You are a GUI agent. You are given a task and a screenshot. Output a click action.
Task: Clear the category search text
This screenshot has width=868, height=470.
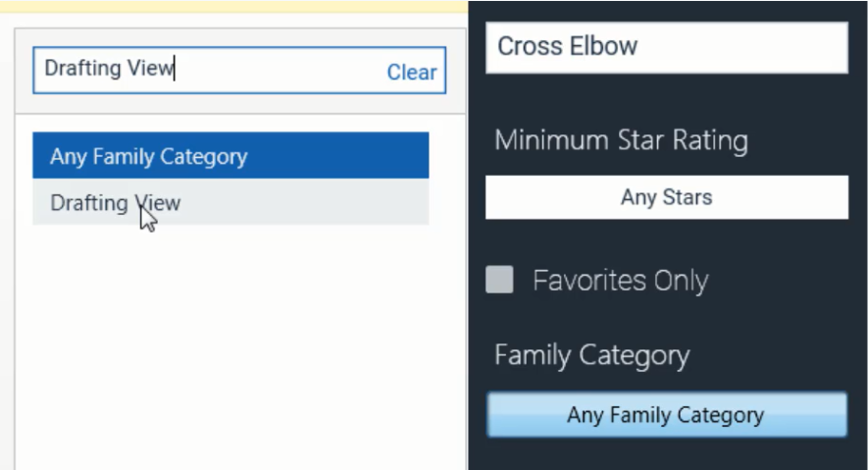coord(411,72)
